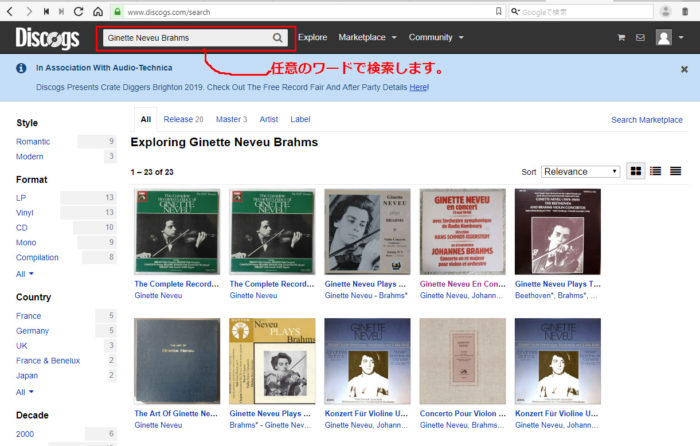
Task: Expand All formats list under Format
Action: click(x=25, y=274)
